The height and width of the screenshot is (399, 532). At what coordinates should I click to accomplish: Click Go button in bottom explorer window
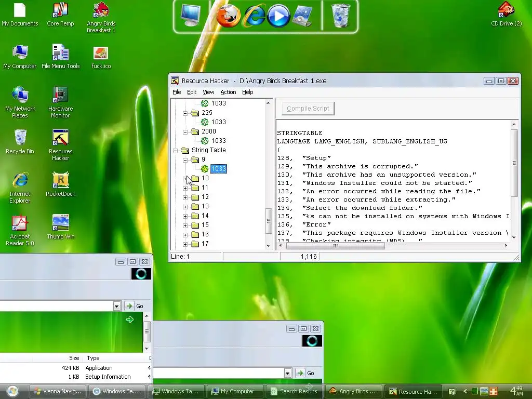pos(305,373)
